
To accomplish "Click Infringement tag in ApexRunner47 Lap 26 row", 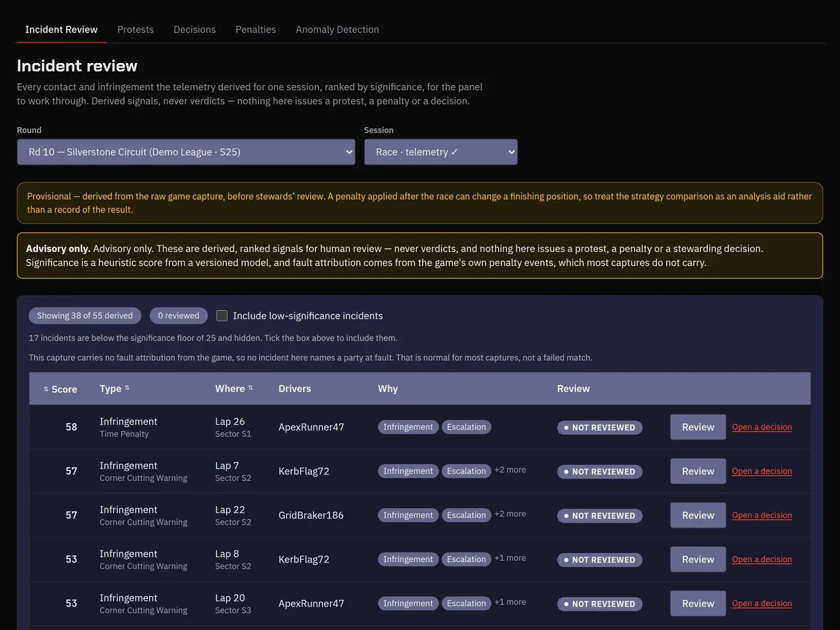I will (x=408, y=427).
